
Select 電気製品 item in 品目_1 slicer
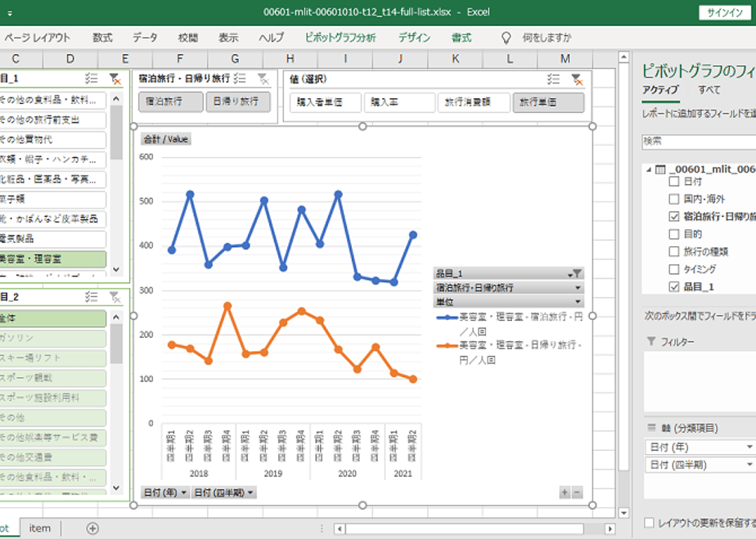click(x=52, y=239)
